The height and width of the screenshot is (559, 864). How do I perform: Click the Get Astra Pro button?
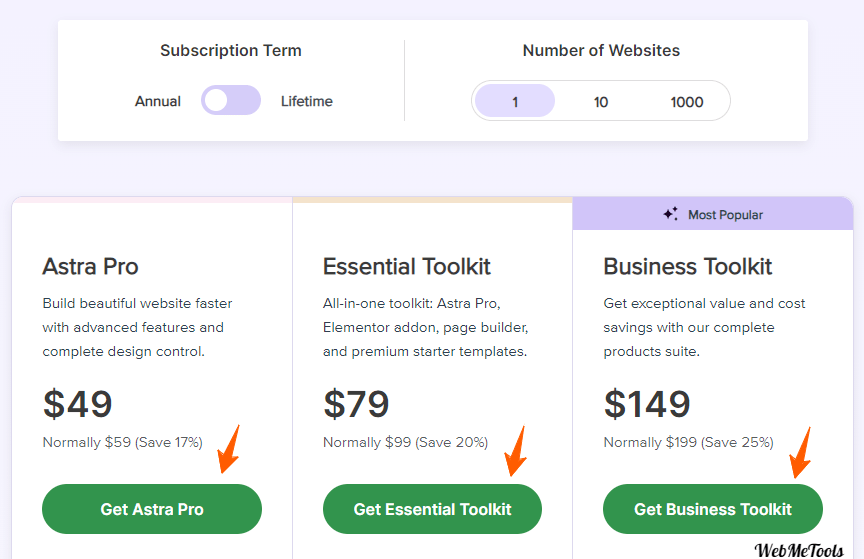(x=152, y=509)
